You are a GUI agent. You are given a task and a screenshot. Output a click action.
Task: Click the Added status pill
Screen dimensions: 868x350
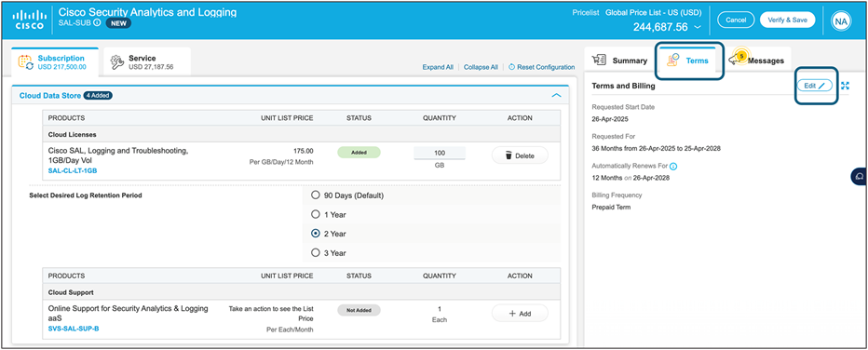tap(359, 153)
